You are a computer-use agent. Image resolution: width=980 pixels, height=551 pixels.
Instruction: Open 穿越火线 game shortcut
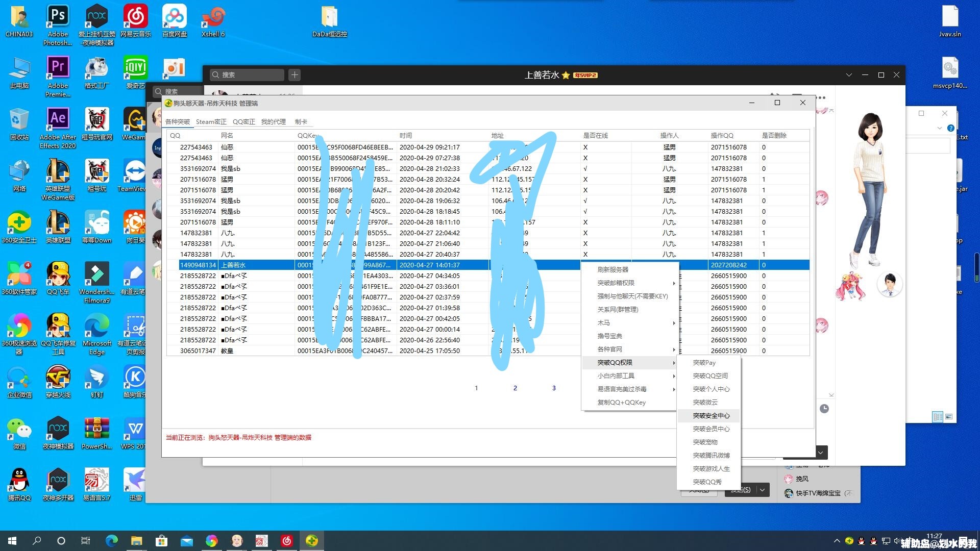[58, 381]
